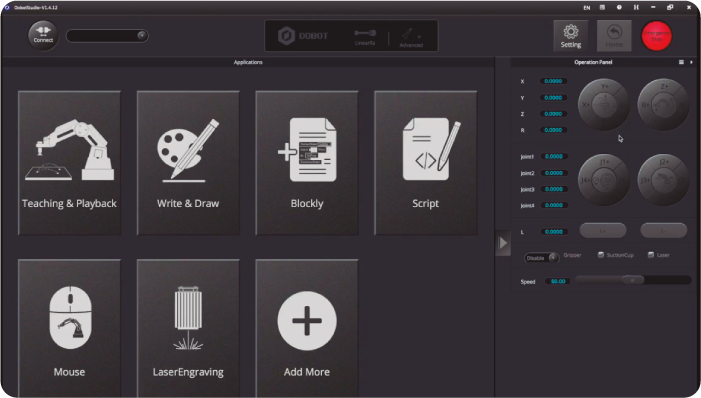This screenshot has width=701, height=398.
Task: Open the serial port dropdown next to Connect
Action: [x=107, y=36]
